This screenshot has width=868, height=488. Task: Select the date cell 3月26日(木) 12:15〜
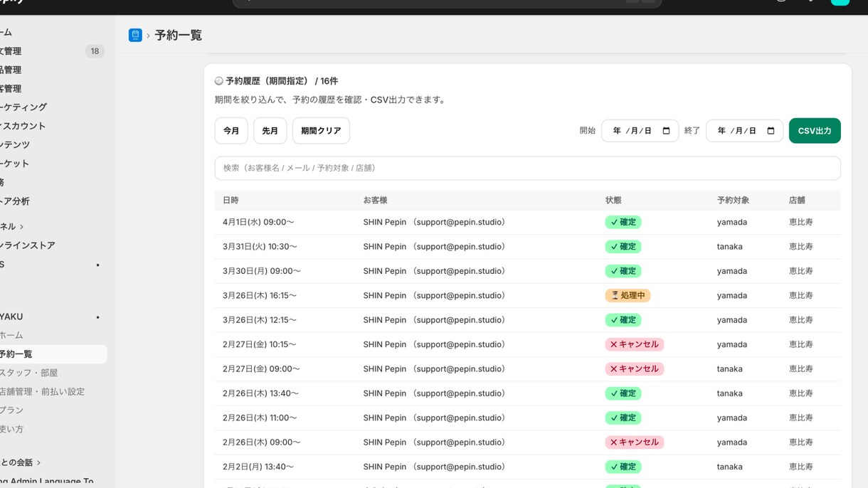coord(260,320)
